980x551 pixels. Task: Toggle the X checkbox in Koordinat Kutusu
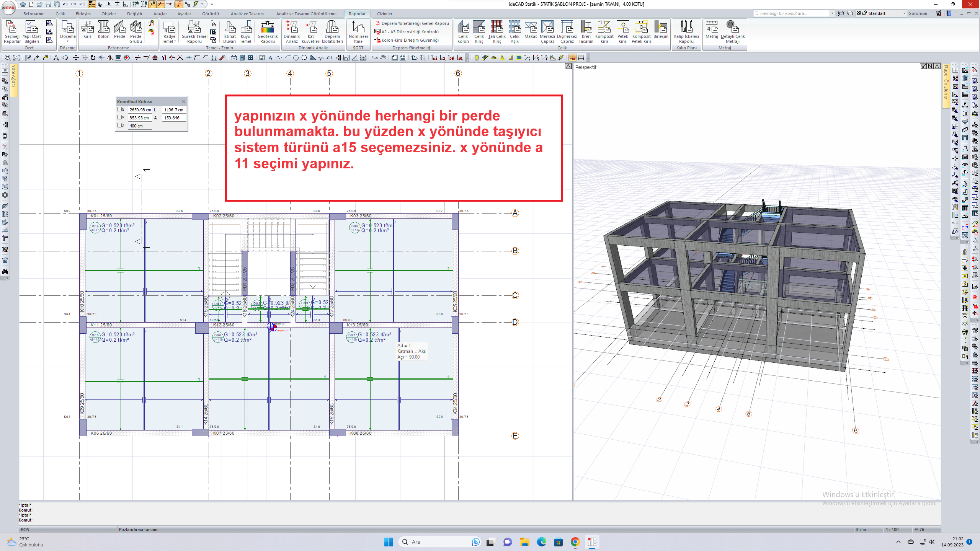pos(119,109)
